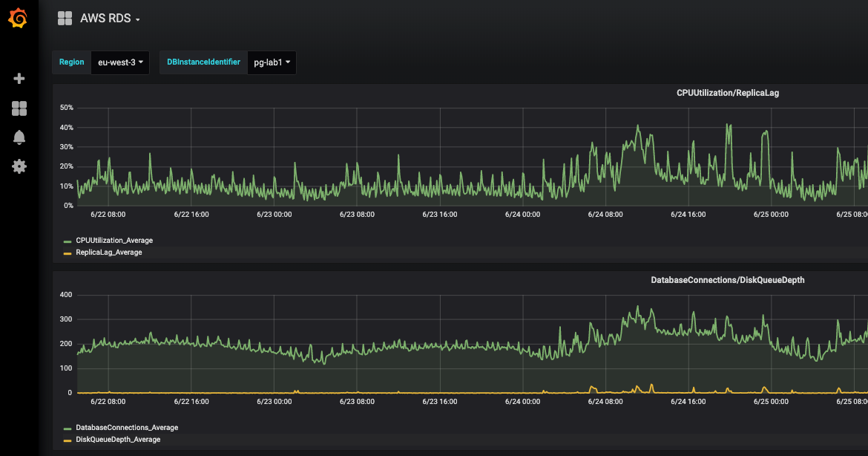Expand the eu-west-3 Region dropdown

119,62
